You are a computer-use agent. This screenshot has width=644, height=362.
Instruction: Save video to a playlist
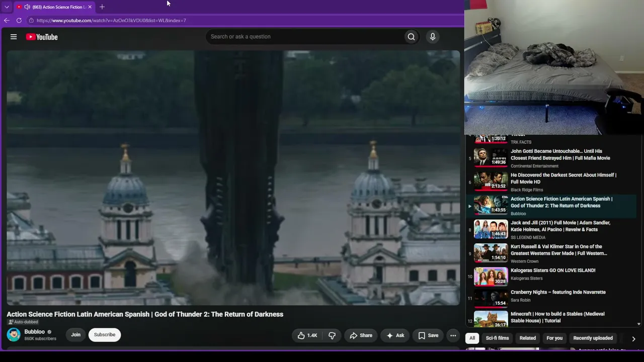[x=428, y=335]
